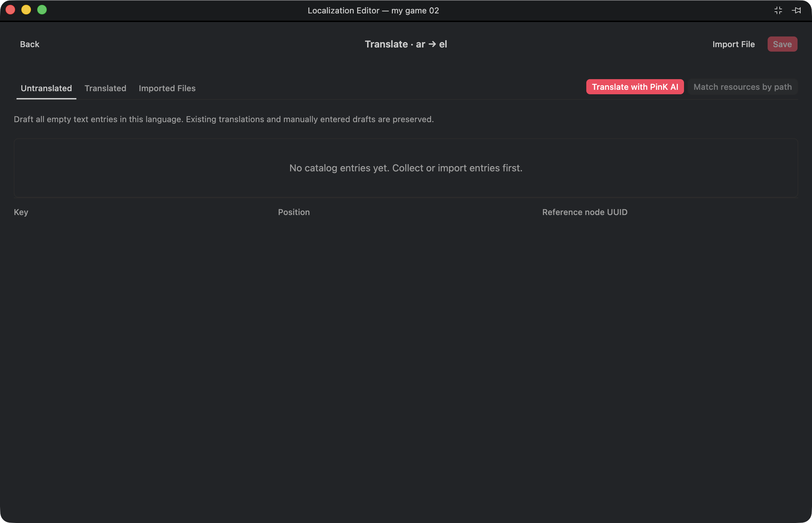Click the 'Draft all empty text entries' description
This screenshot has height=523, width=812.
(224, 119)
